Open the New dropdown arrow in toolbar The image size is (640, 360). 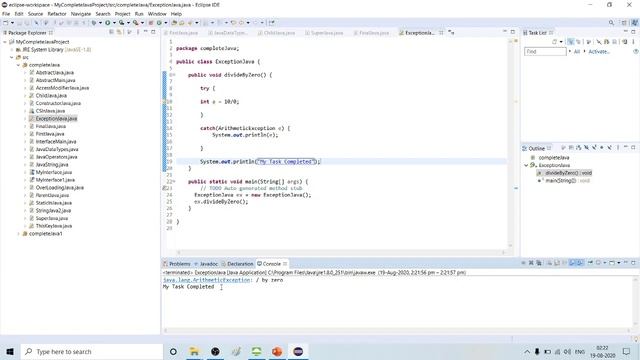coord(12,23)
